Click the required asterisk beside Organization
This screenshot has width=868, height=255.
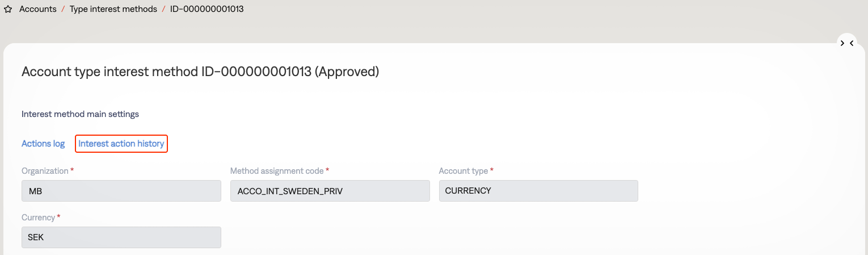pos(72,170)
